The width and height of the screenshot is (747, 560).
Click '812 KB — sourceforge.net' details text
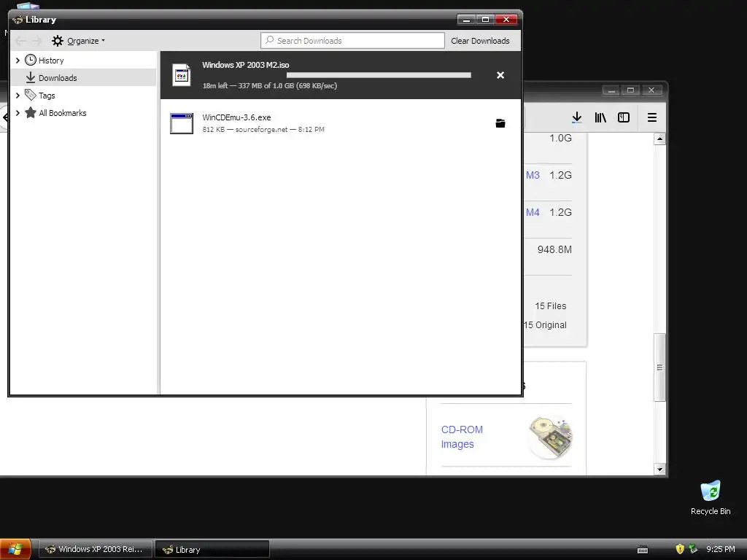click(263, 130)
